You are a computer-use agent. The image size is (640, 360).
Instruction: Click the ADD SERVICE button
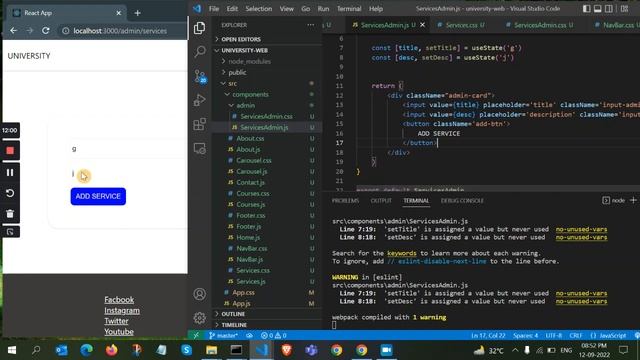[x=98, y=196]
